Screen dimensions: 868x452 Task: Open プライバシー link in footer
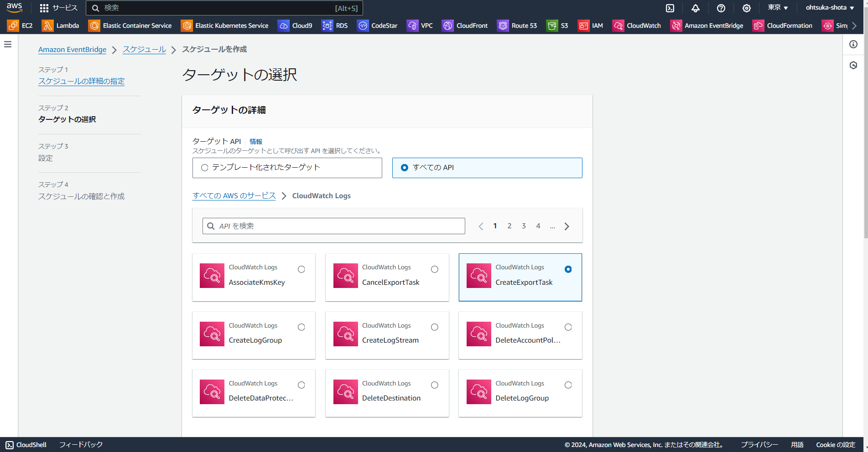click(x=759, y=445)
